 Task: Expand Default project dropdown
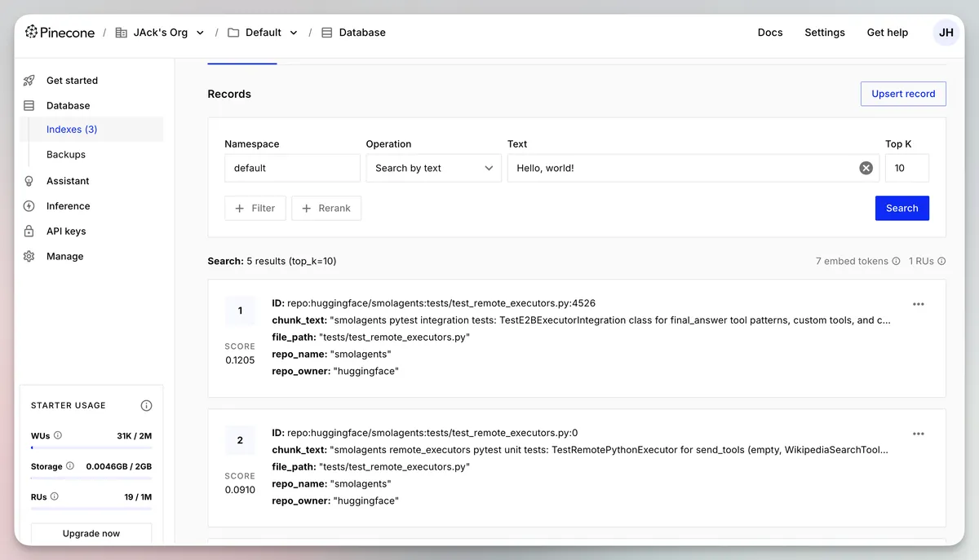[x=294, y=33]
